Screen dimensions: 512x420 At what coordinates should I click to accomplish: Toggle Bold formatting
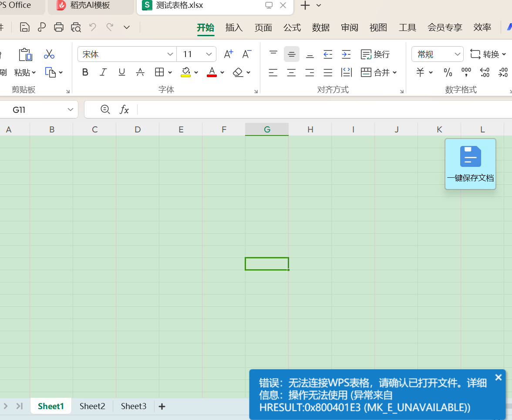(85, 72)
